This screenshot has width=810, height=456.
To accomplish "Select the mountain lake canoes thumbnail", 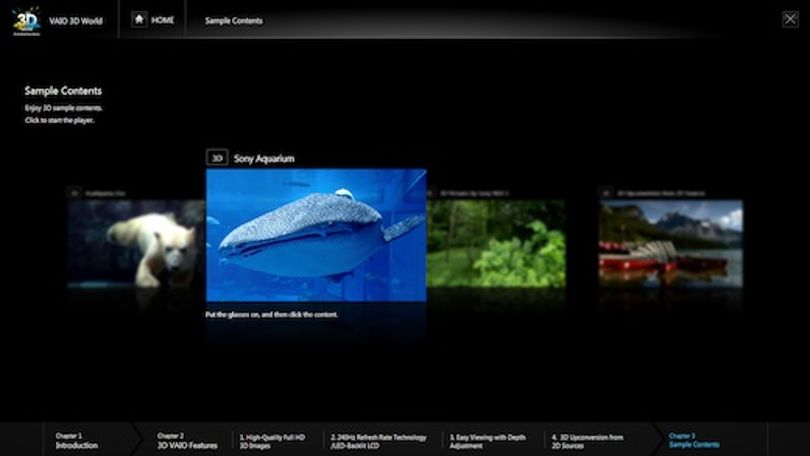I will click(671, 243).
